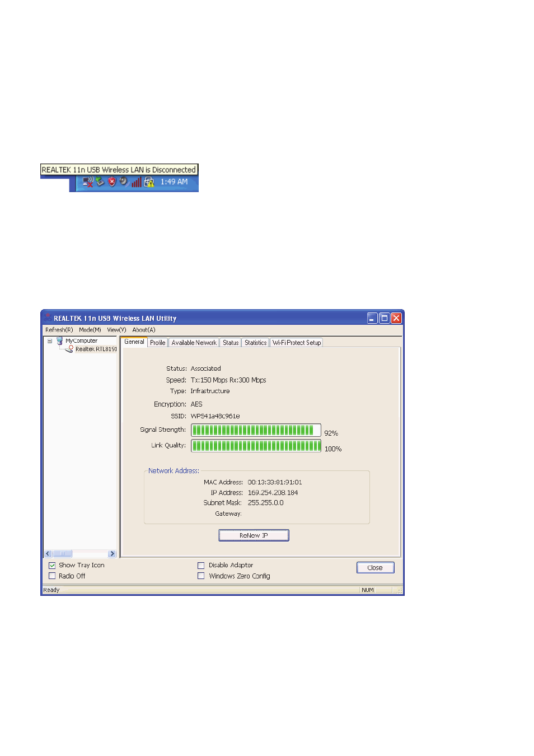Open the About(A) menu

pyautogui.click(x=144, y=330)
